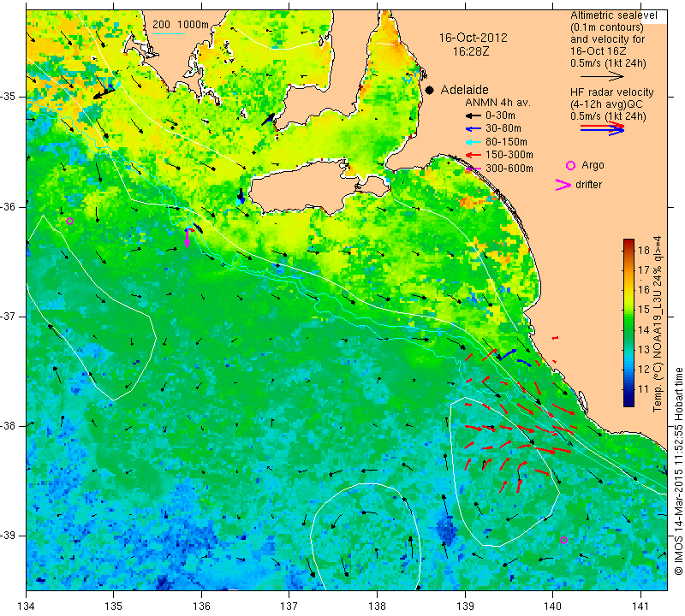The image size is (685, 616).
Task: Click the Argo float marker near 134.5E
Action: (x=69, y=221)
